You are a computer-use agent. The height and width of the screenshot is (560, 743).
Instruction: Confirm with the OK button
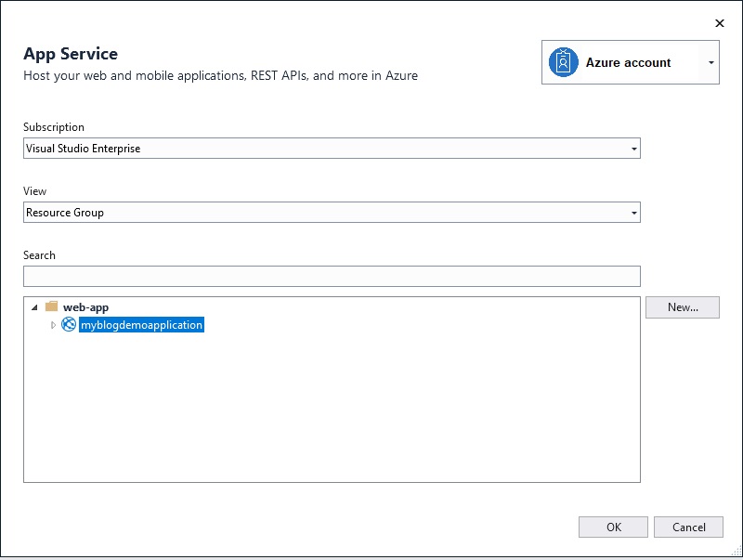tap(613, 527)
